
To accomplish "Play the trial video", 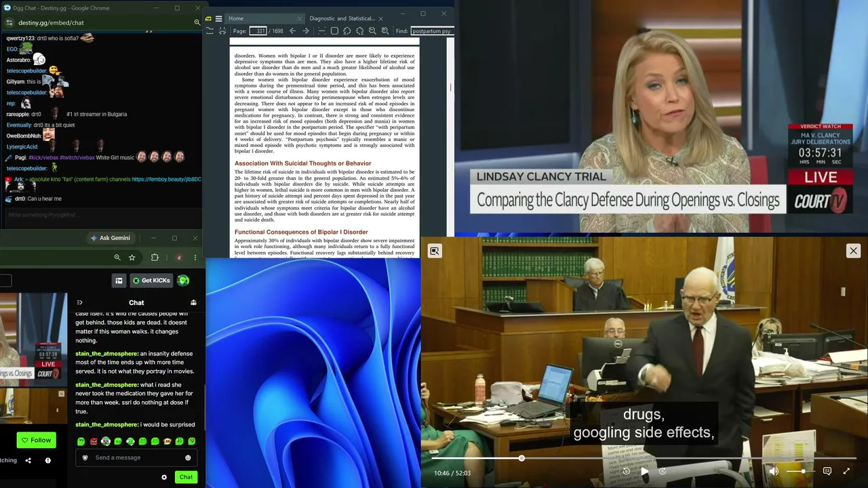I will pos(644,472).
